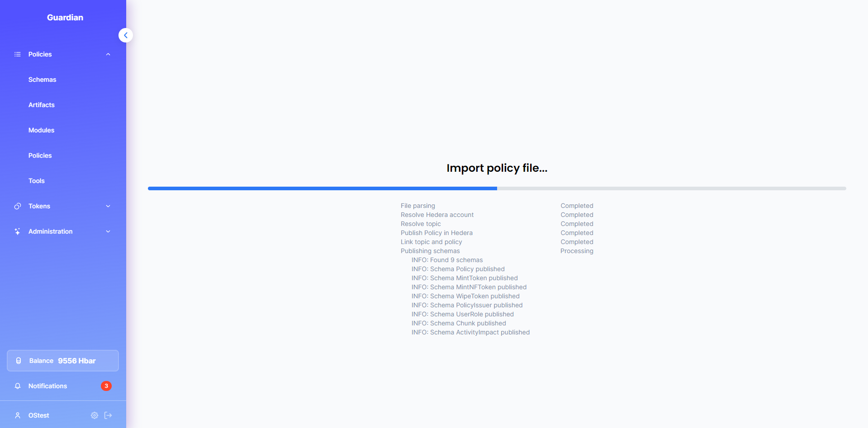Collapse the Policies menu section chevron
The height and width of the screenshot is (428, 868).
click(x=108, y=54)
